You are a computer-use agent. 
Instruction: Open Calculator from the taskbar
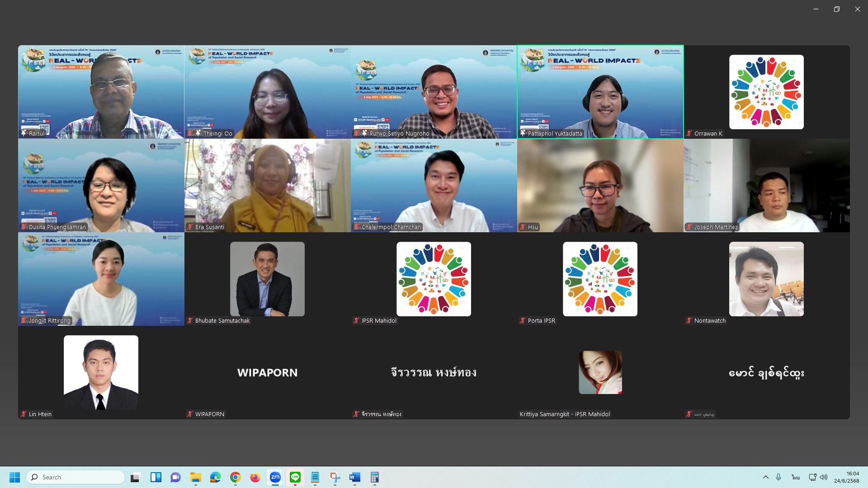tap(375, 477)
